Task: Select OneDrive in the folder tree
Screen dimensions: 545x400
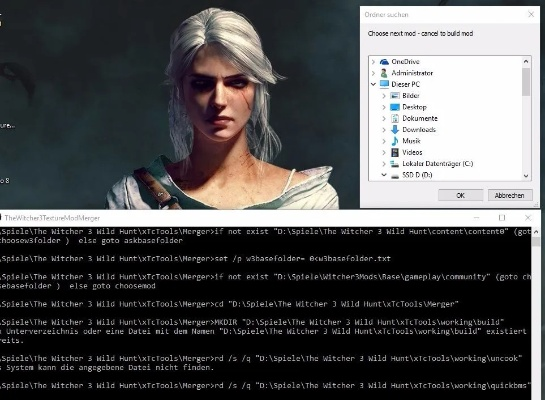Action: click(405, 62)
